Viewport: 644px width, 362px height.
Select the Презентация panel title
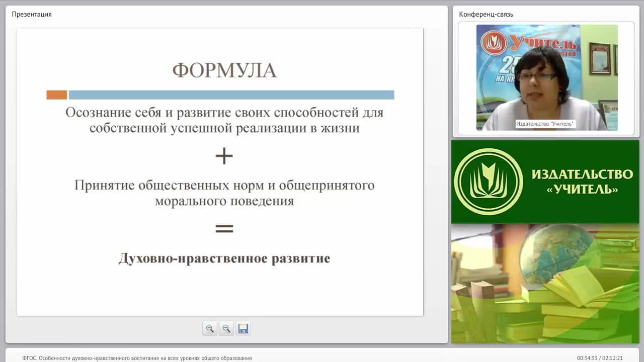[32, 14]
